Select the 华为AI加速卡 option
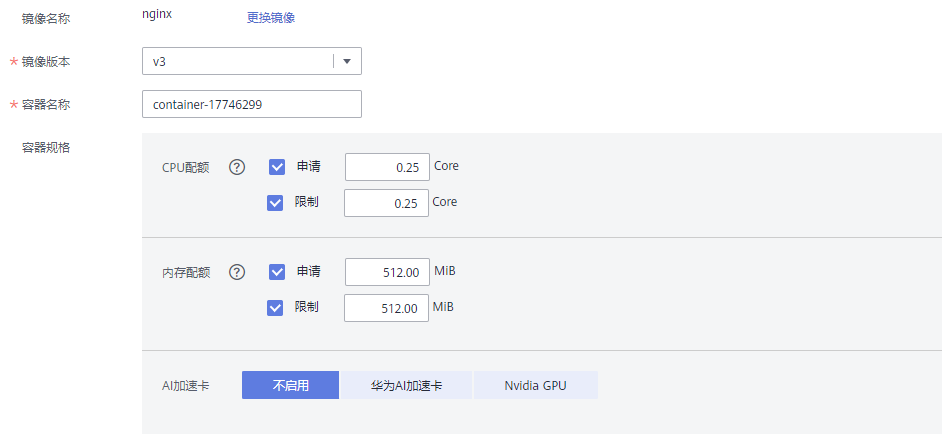The height and width of the screenshot is (438, 948). (406, 386)
